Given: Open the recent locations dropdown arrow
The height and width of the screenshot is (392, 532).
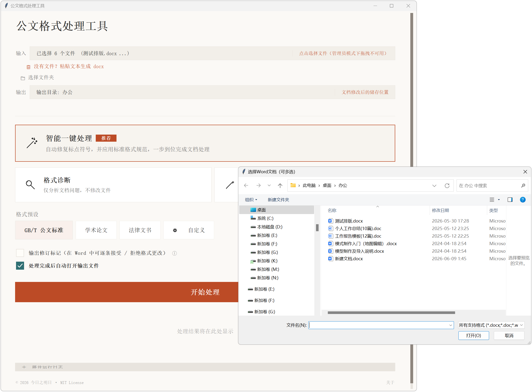Looking at the screenshot, I should 269,186.
